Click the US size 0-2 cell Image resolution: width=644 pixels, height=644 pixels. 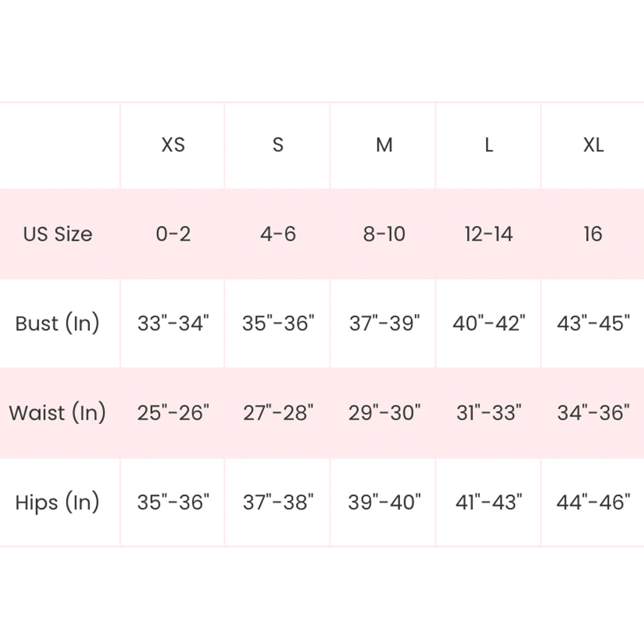point(173,234)
